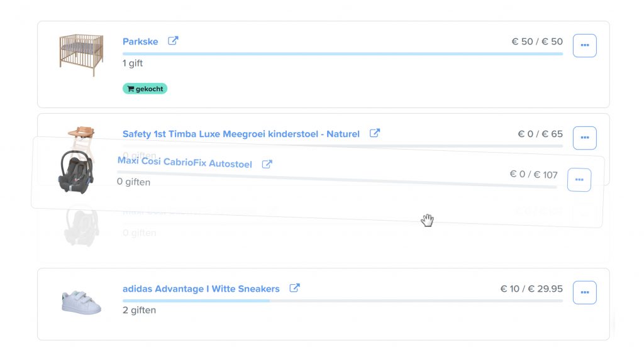Open external link icon for Safety 1st Timba kinderstoel

tap(375, 133)
